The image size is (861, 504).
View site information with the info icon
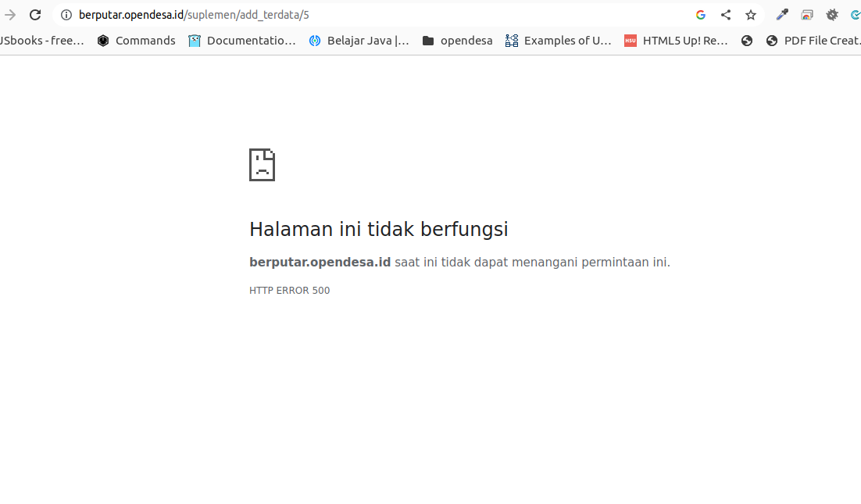[x=67, y=14]
